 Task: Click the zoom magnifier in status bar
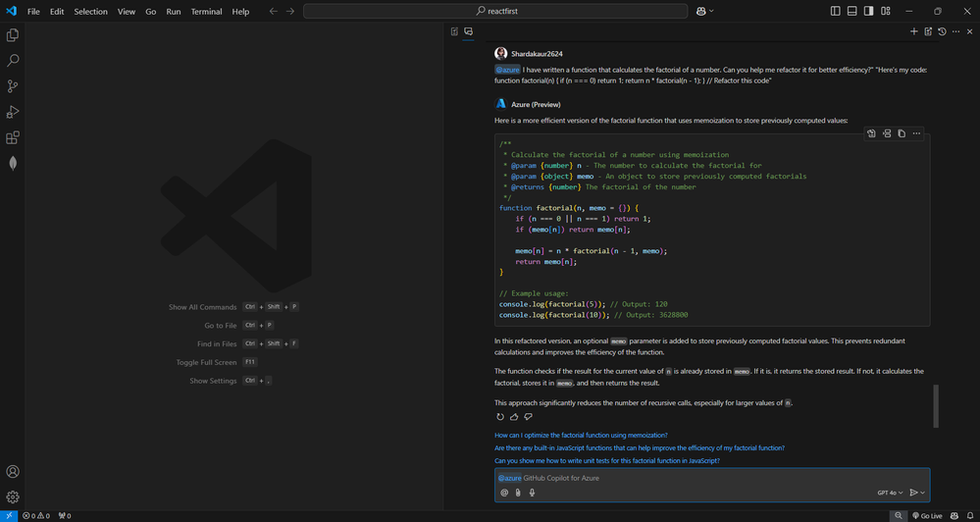(x=899, y=516)
